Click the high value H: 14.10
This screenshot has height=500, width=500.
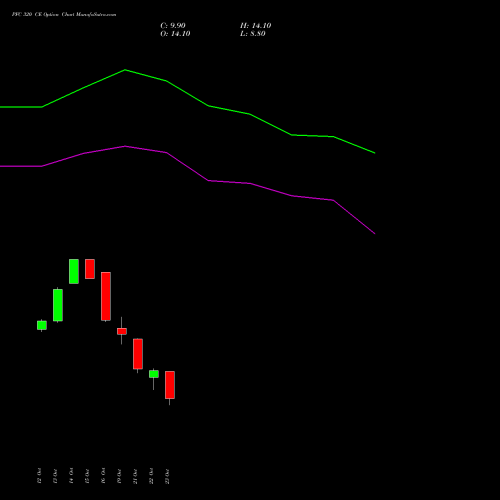(x=255, y=26)
